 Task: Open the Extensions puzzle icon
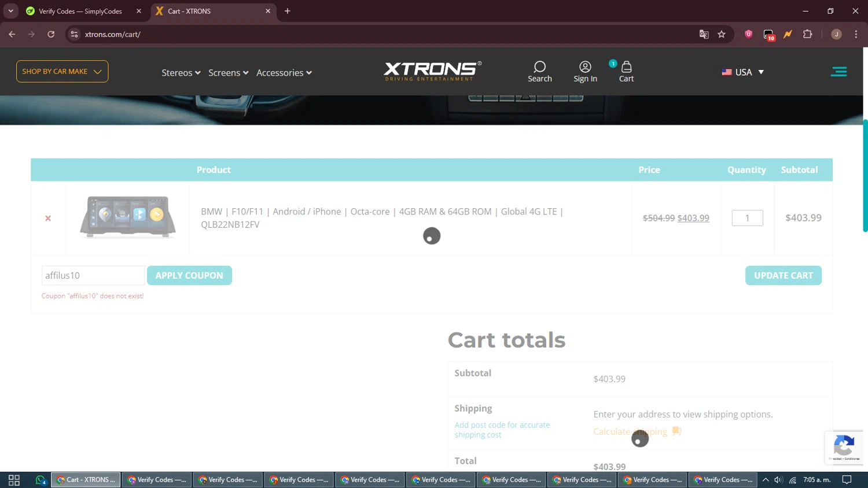click(807, 34)
